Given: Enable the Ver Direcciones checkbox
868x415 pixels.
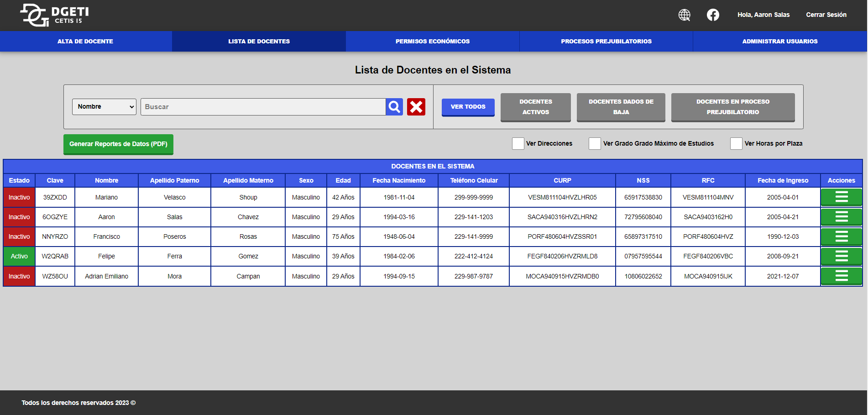Looking at the screenshot, I should 518,143.
